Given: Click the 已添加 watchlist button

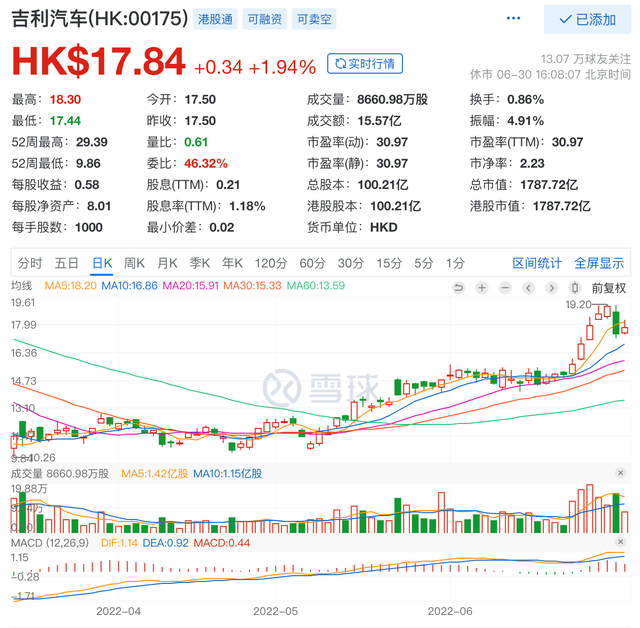Looking at the screenshot, I should click(x=587, y=19).
